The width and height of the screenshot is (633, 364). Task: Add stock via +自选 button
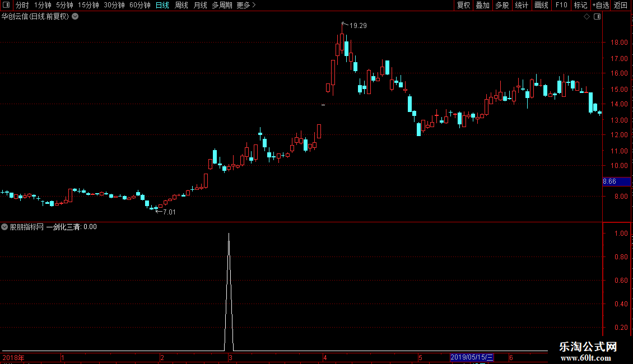(601, 5)
